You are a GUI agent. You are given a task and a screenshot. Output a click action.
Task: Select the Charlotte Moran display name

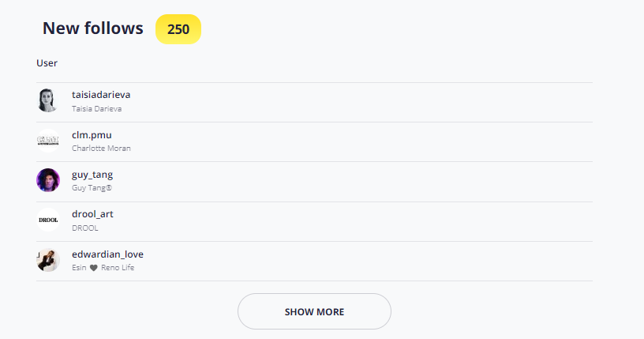[101, 148]
